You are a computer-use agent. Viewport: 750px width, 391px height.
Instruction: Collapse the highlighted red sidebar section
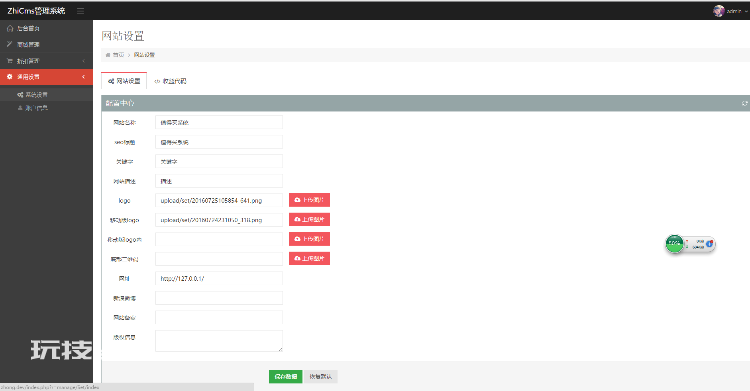(84, 77)
